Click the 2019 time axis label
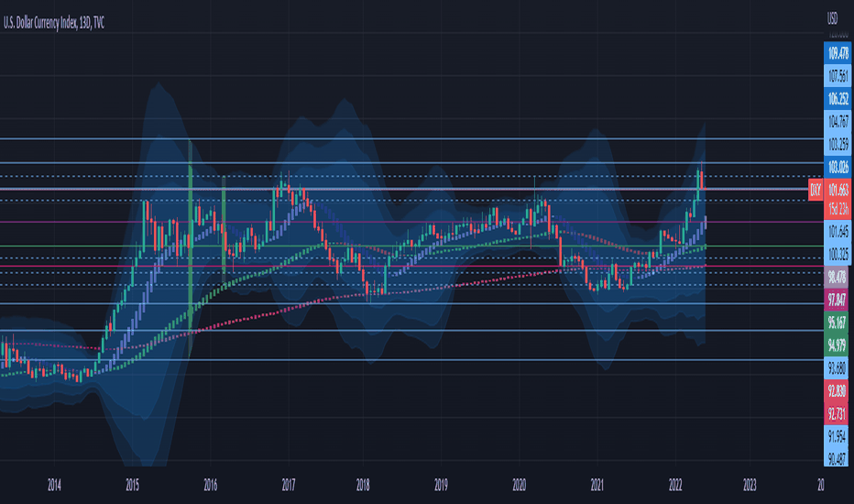Screen dimensions: 854x504 pyautogui.click(x=441, y=485)
